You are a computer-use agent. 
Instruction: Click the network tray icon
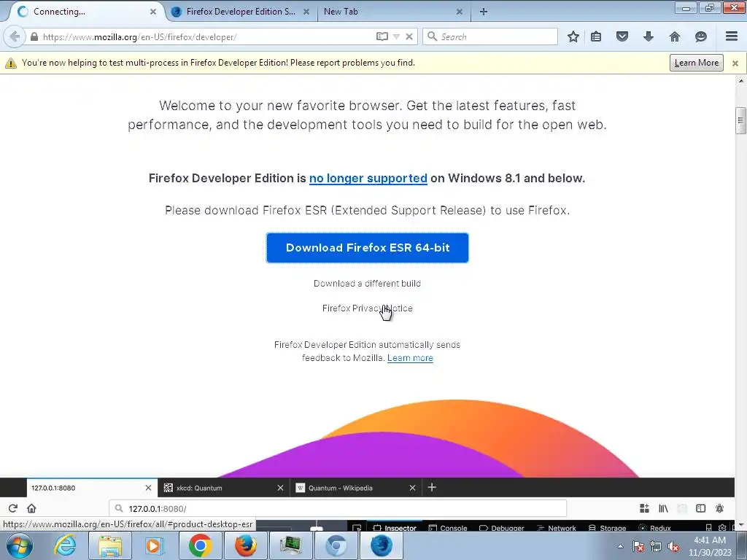tap(656, 546)
